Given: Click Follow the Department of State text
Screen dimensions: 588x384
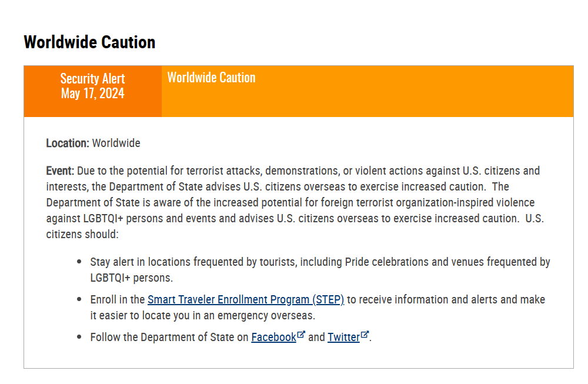Looking at the screenshot, I should tap(169, 337).
